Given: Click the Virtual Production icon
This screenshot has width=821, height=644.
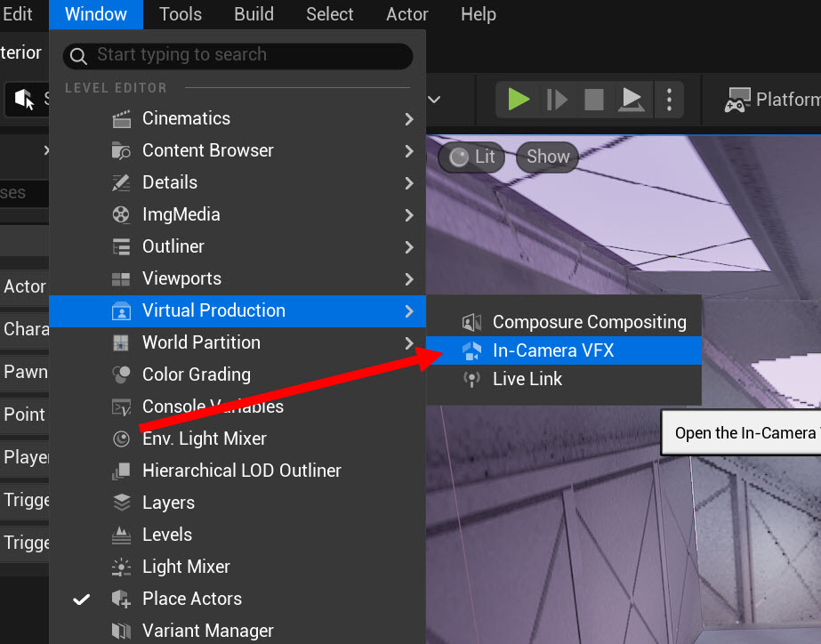Looking at the screenshot, I should (x=122, y=311).
